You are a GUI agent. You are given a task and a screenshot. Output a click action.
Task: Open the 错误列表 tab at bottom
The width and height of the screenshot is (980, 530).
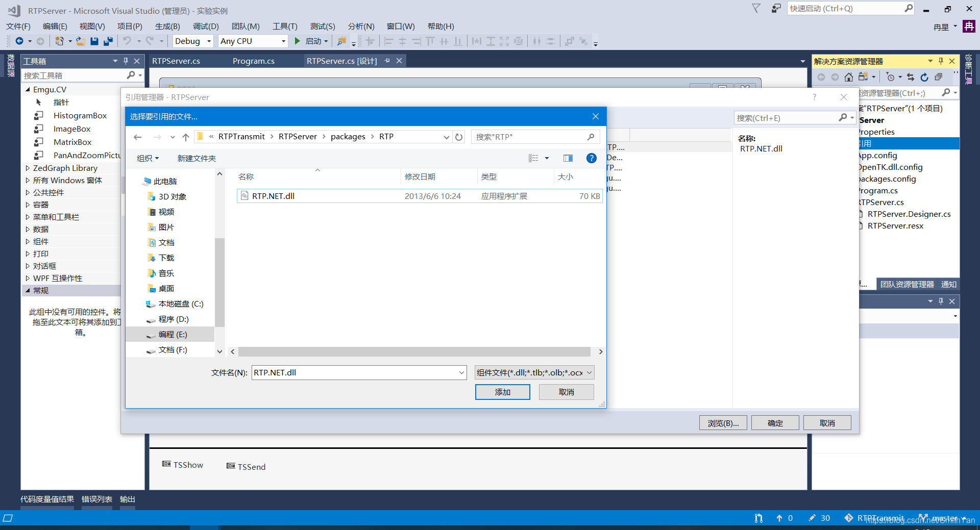(97, 499)
